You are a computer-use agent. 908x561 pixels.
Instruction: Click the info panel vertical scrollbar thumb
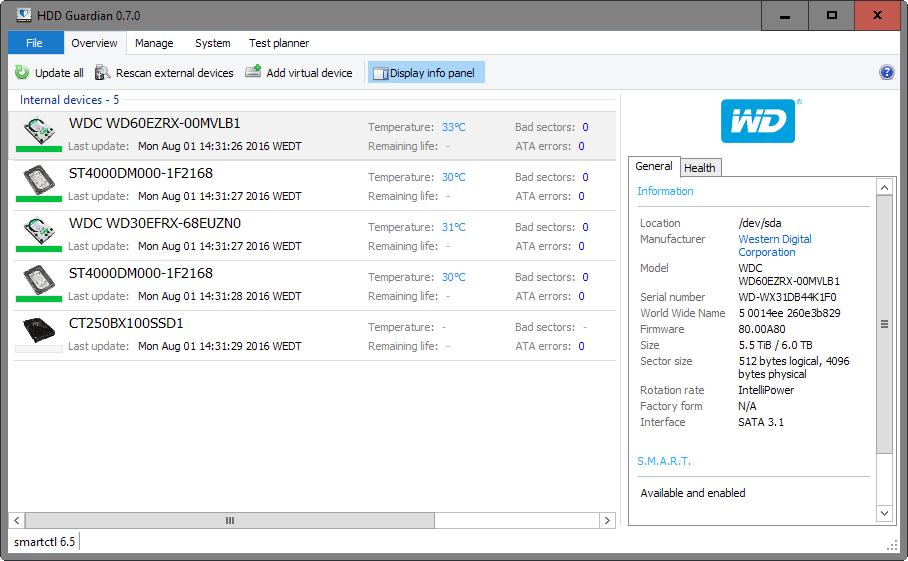pyautogui.click(x=884, y=324)
